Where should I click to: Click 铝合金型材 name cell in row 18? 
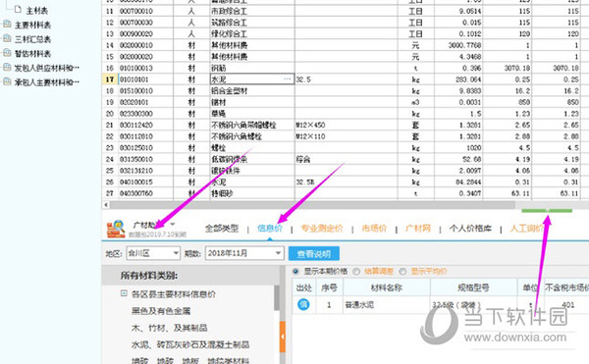click(x=252, y=91)
